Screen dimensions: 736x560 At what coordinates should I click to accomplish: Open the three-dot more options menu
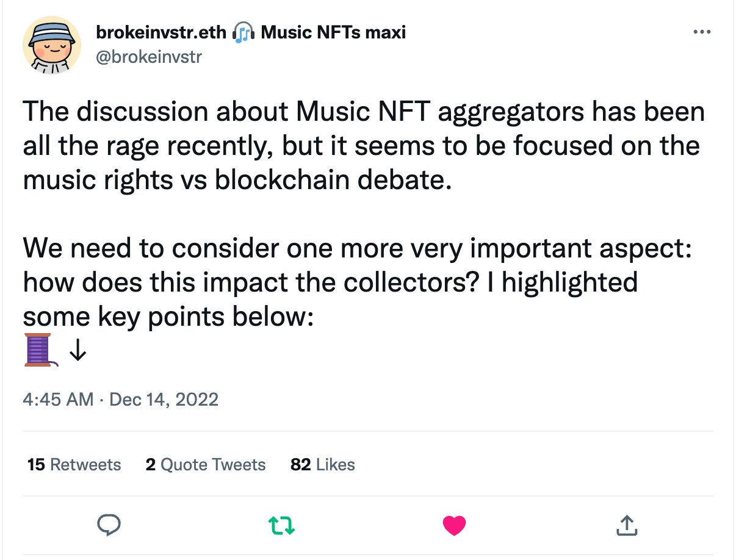(702, 32)
